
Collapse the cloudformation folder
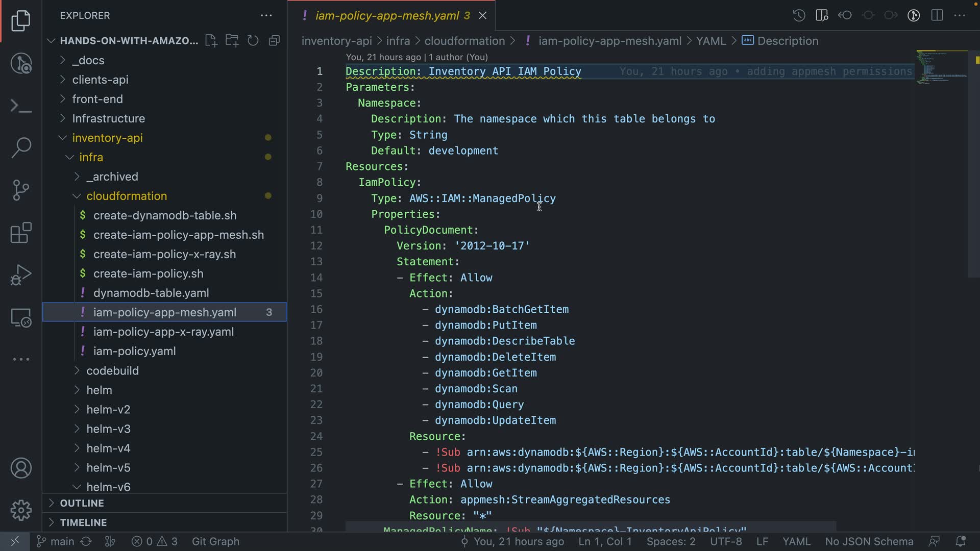tap(127, 196)
